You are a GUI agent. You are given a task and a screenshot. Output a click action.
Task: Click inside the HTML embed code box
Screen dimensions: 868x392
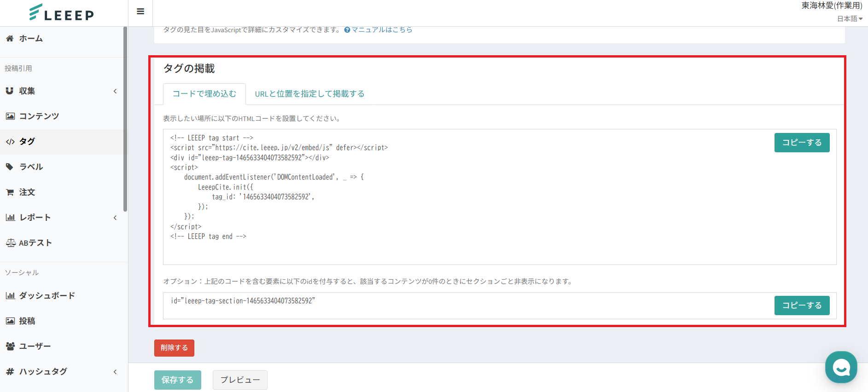(500, 197)
